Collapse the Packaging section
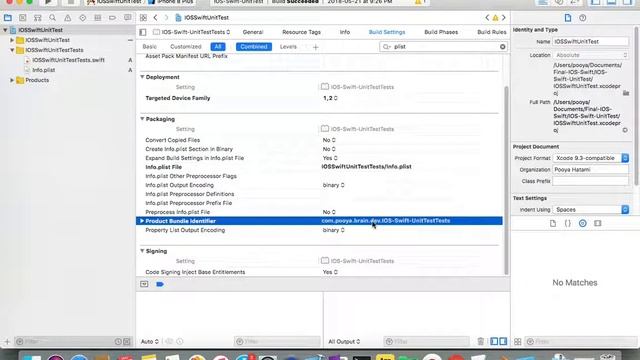Image resolution: width=640 pixels, height=360 pixels. 142,119
